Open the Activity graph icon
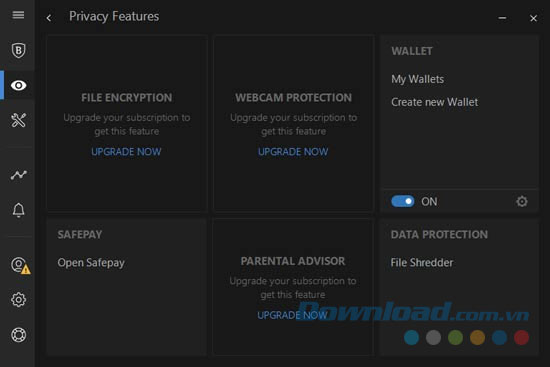 click(18, 174)
